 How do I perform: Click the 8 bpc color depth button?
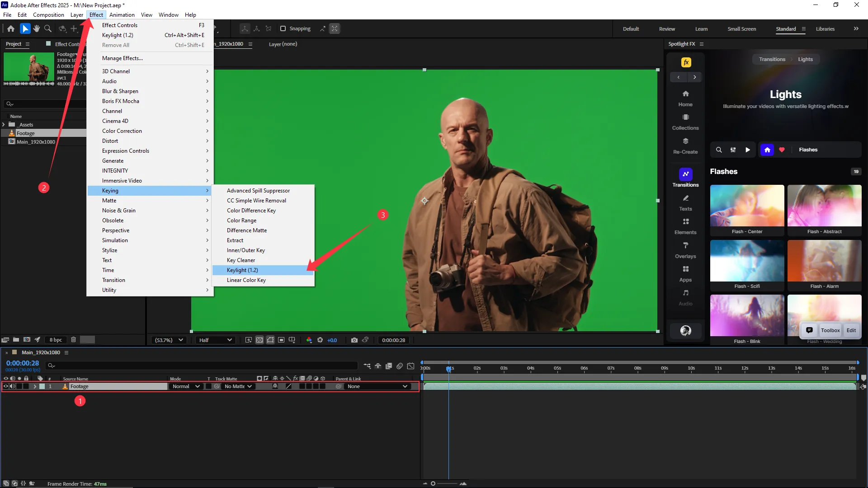[x=56, y=340]
